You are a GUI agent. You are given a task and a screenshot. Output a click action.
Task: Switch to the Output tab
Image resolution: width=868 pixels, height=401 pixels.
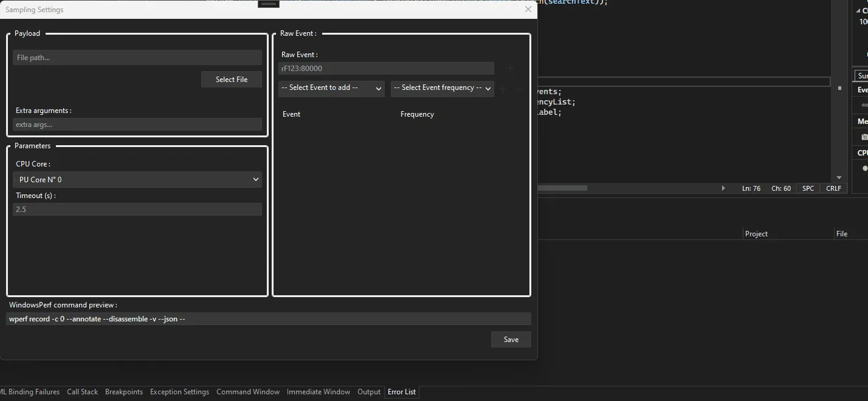click(368, 392)
